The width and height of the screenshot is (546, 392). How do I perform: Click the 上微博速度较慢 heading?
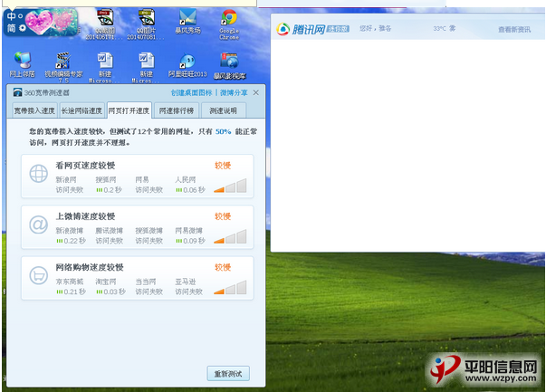tap(85, 216)
